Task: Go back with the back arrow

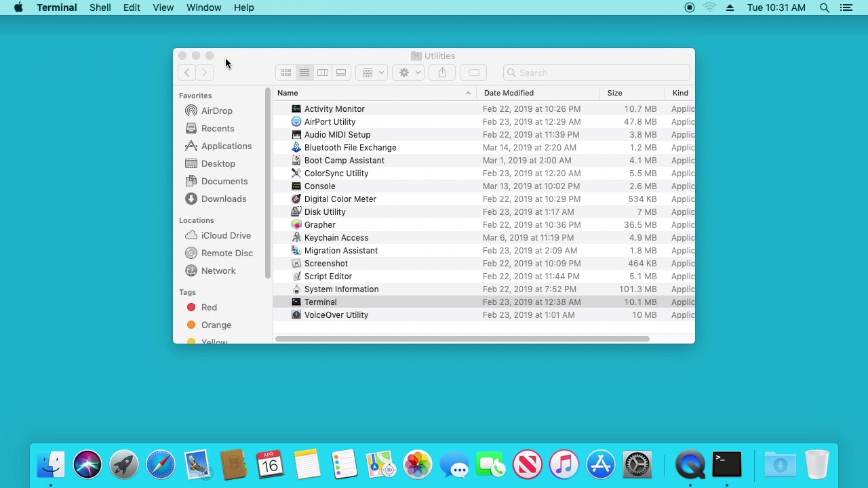Action: click(x=186, y=73)
